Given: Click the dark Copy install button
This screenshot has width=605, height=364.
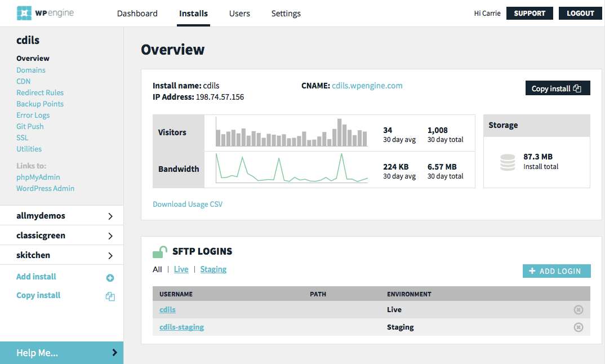Looking at the screenshot, I should pyautogui.click(x=558, y=88).
